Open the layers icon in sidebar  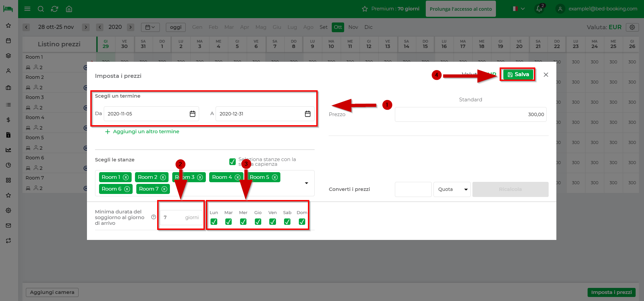tap(8, 56)
